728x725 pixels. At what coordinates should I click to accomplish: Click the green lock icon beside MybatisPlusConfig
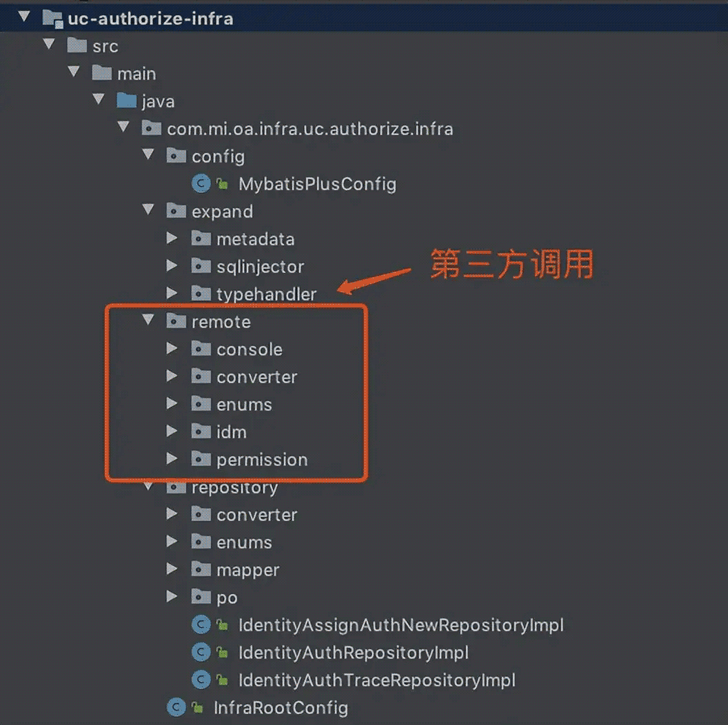pos(223,184)
